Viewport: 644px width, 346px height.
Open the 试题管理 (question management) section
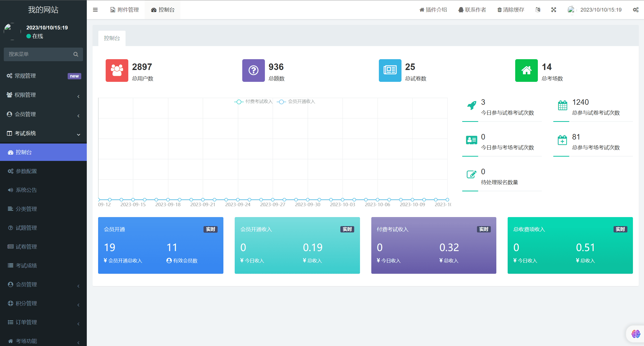point(26,228)
